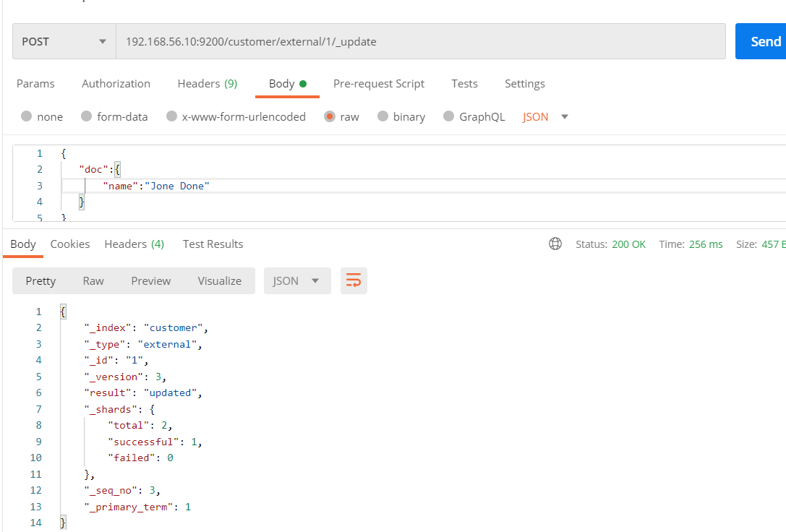
Task: Click the "total": 2 response line
Action: (x=140, y=425)
